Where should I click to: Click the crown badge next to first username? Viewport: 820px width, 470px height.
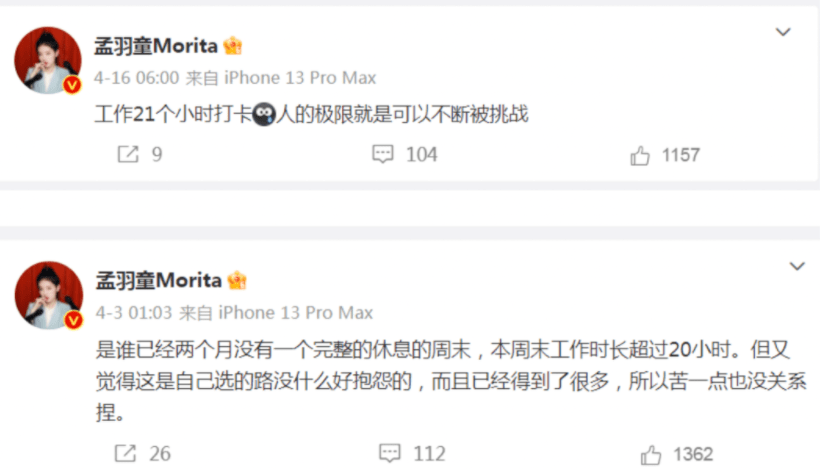click(233, 46)
